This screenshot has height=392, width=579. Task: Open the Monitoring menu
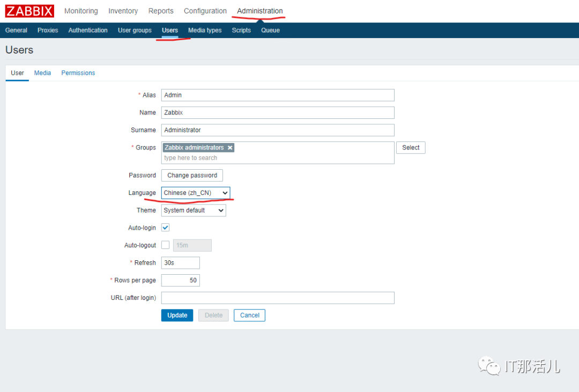click(x=81, y=11)
